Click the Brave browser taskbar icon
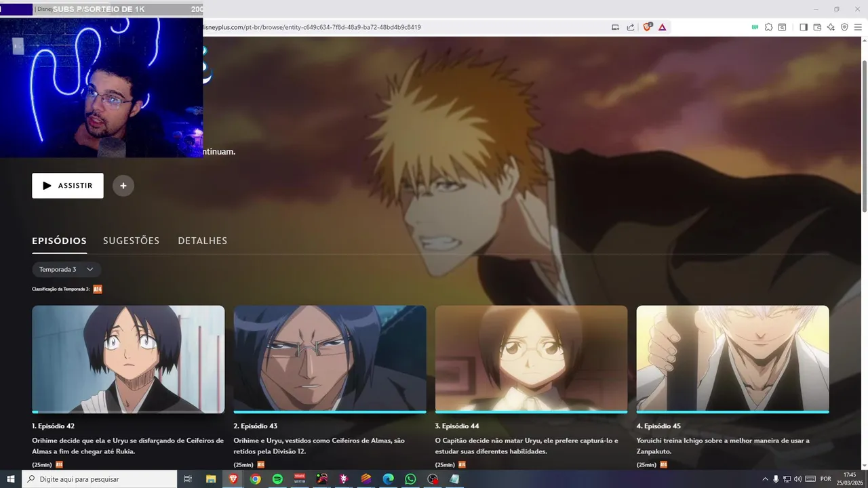 (x=233, y=479)
